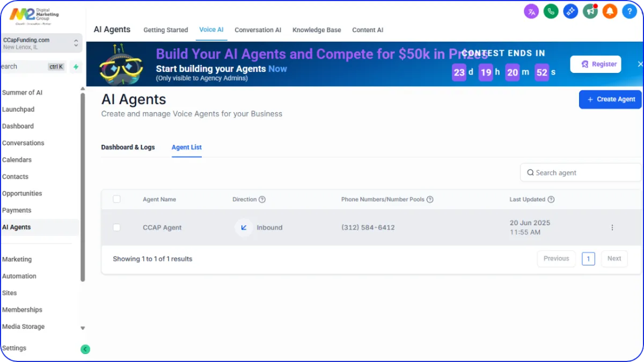Click the CCAP Agent name

click(162, 227)
